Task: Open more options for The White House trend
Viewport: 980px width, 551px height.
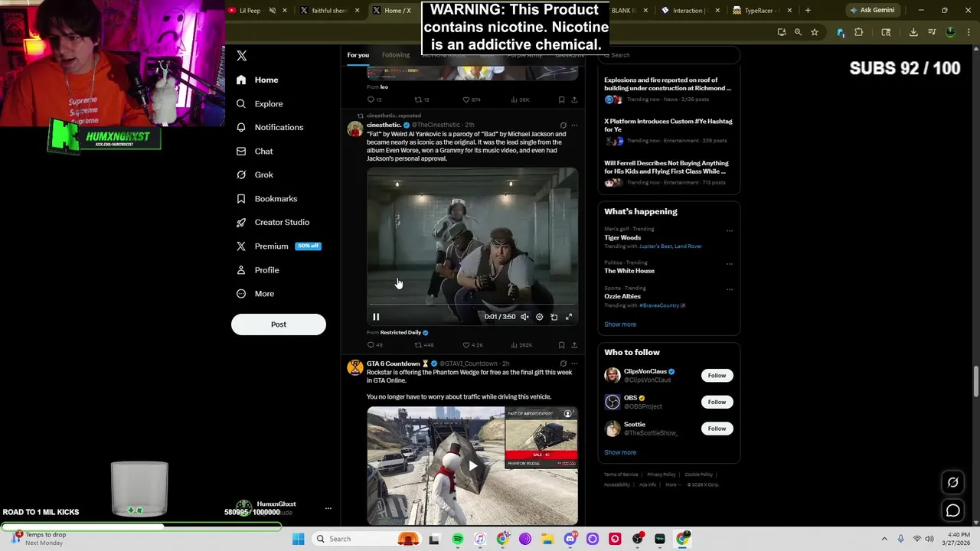Action: pyautogui.click(x=730, y=263)
